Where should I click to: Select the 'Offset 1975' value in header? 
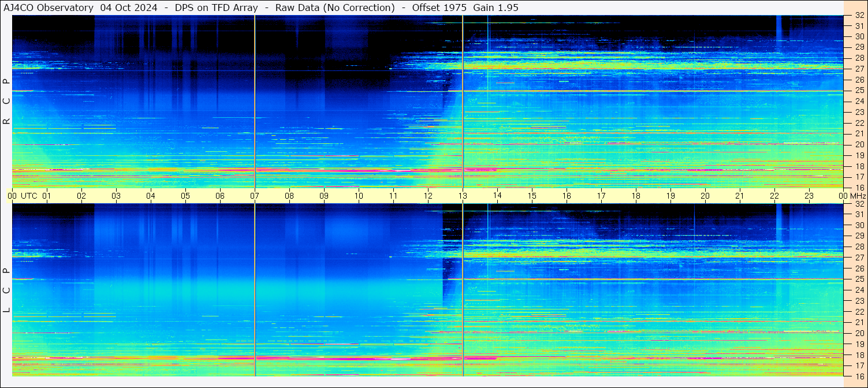pyautogui.click(x=439, y=8)
